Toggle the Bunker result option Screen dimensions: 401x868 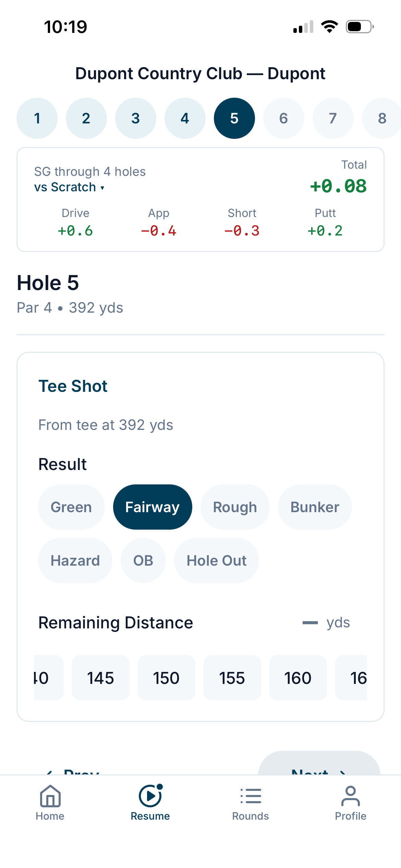(314, 507)
